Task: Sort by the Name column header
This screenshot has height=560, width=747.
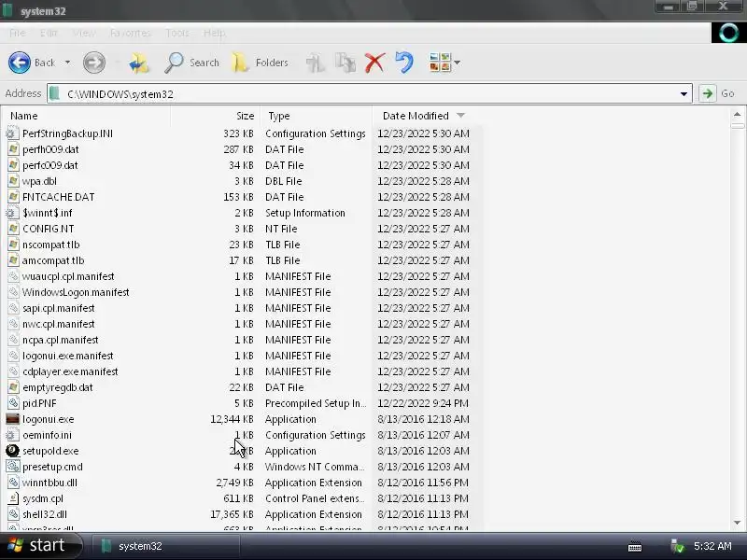Action: (86, 116)
